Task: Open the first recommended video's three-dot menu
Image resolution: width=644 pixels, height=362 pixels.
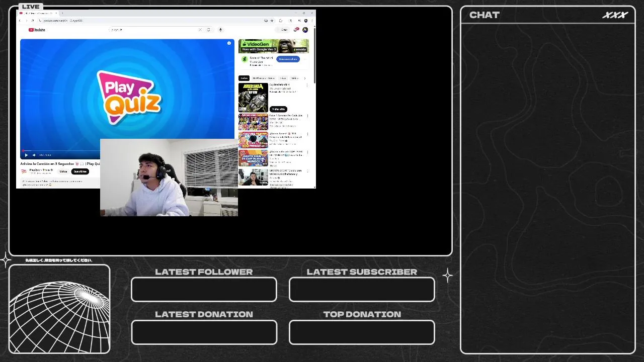Action: point(307,85)
